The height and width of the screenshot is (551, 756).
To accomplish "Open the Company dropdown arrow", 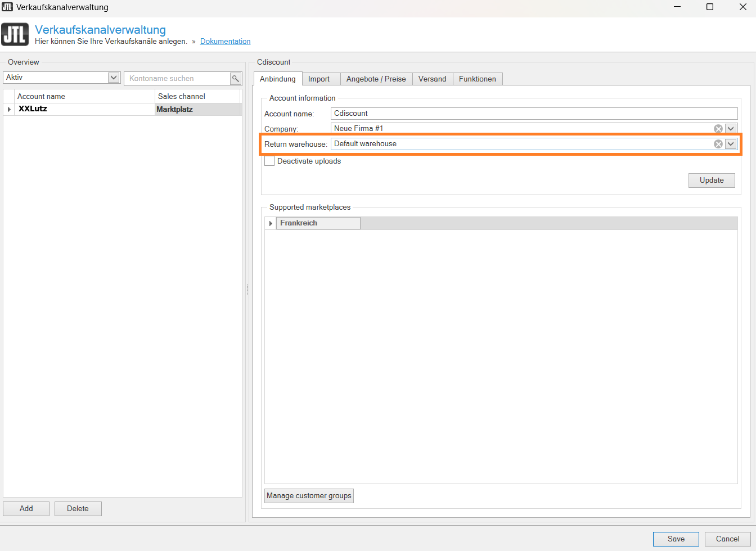I will pos(731,129).
